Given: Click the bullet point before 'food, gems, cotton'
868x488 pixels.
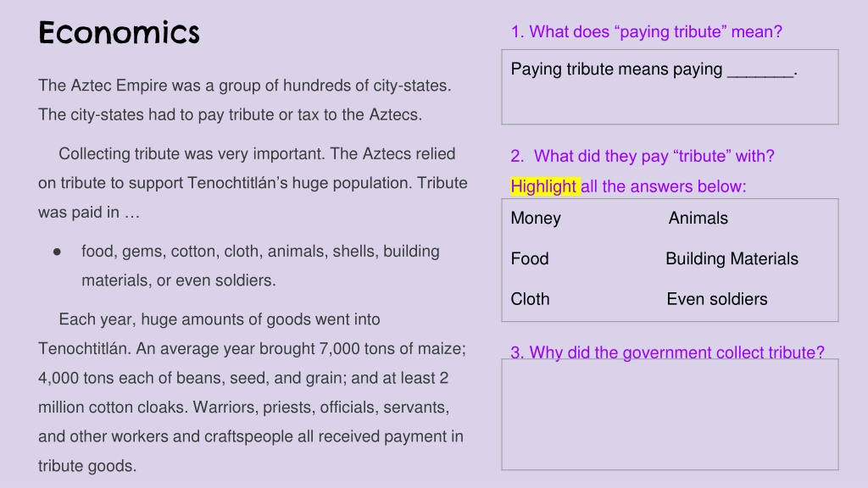Looking at the screenshot, I should [x=57, y=252].
